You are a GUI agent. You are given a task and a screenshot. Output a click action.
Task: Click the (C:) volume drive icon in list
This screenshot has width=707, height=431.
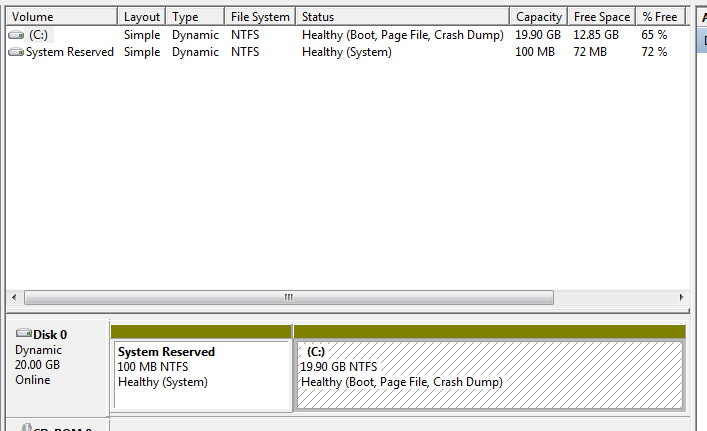(x=16, y=35)
